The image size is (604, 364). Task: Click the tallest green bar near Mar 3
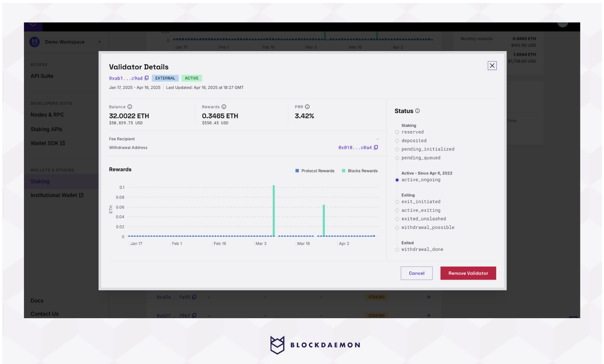pyautogui.click(x=274, y=211)
